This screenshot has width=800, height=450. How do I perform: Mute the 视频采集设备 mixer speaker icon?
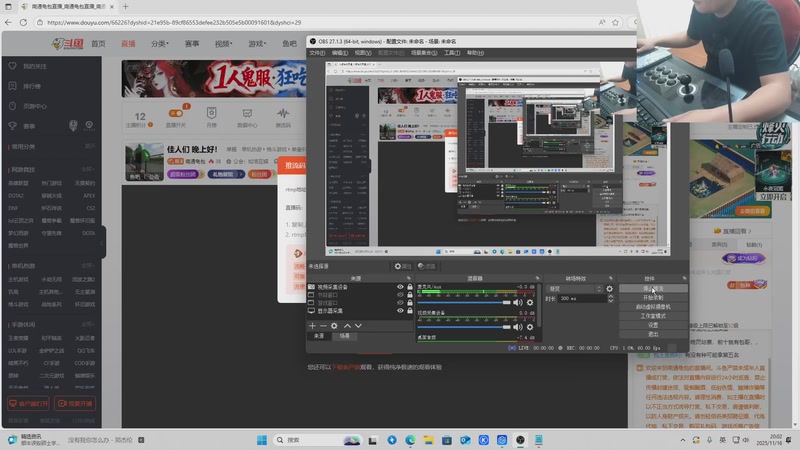(x=518, y=327)
